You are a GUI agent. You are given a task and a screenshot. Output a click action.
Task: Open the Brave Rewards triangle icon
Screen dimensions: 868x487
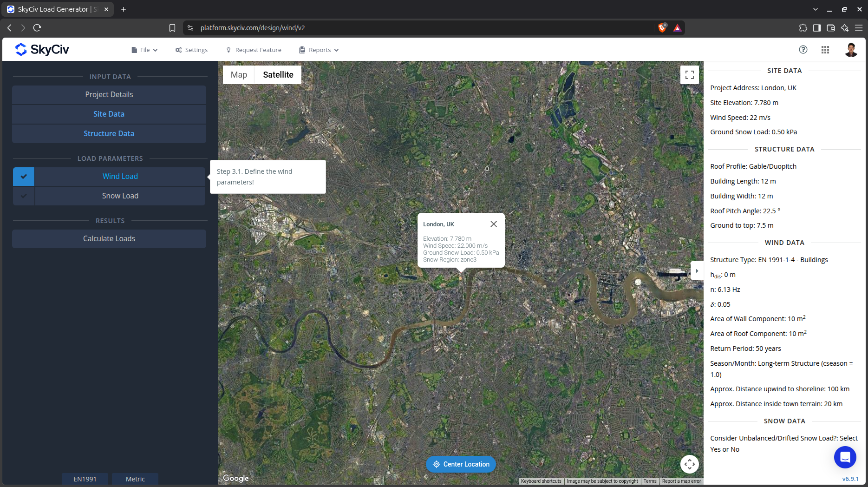[x=678, y=28]
